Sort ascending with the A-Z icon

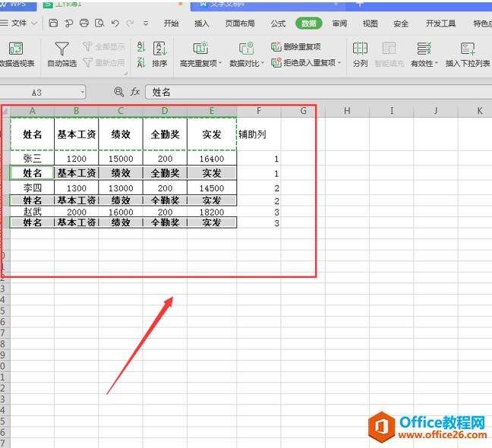pos(141,47)
